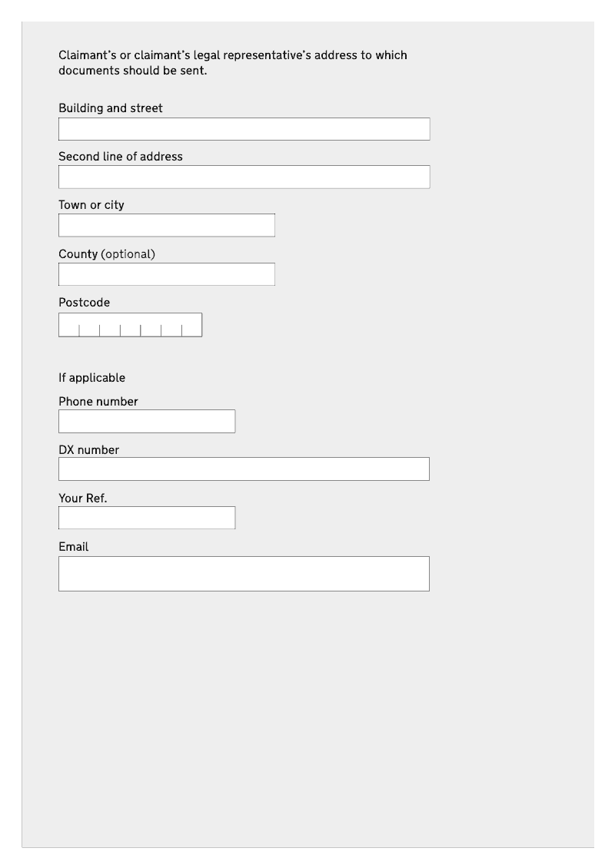Viewport: 615px width, 868px height.
Task: Click the claimant's address instruction paragraph
Action: (x=233, y=62)
